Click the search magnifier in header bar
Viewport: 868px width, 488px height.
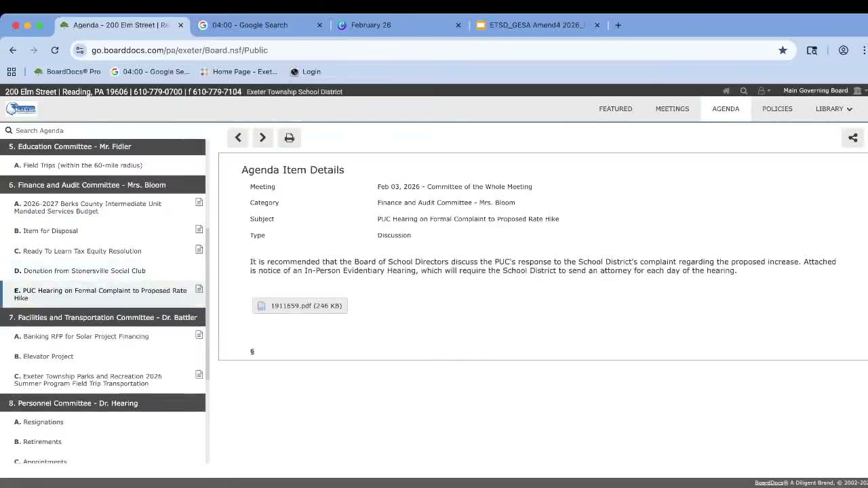click(x=744, y=91)
